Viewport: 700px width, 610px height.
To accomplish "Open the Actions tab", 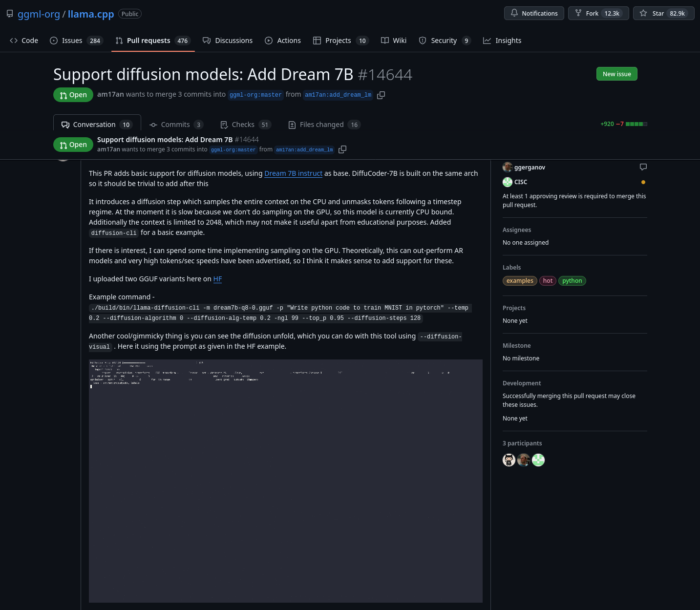I will point(283,41).
